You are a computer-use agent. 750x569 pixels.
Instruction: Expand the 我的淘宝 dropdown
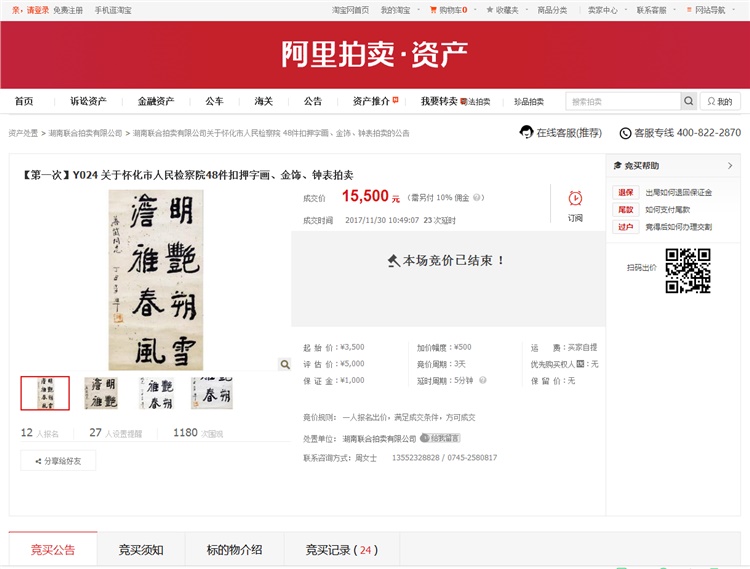pos(419,10)
